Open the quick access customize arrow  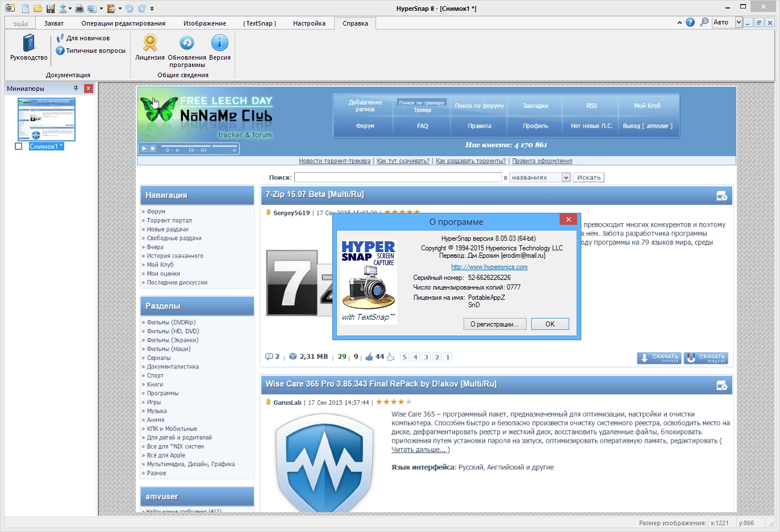152,9
